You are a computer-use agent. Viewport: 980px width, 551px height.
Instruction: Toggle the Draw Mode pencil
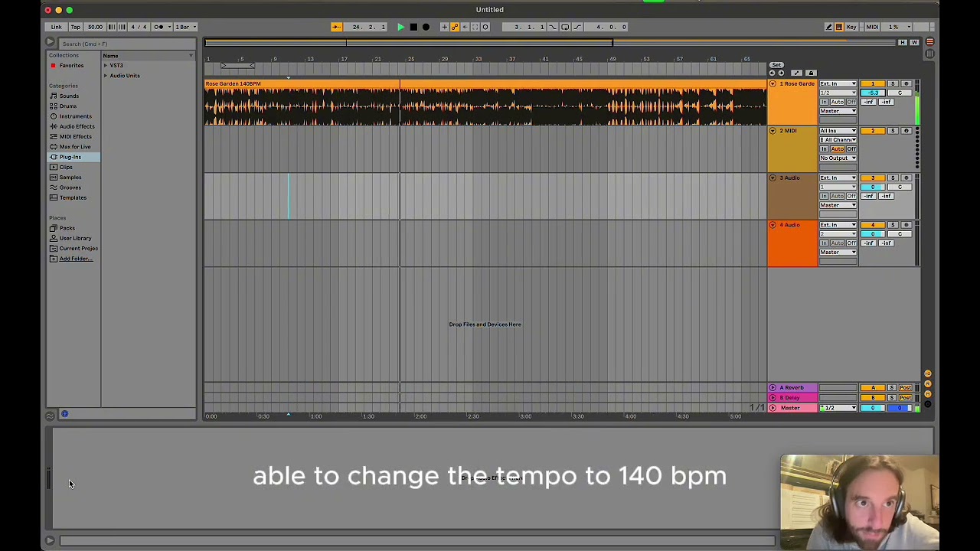click(x=828, y=27)
